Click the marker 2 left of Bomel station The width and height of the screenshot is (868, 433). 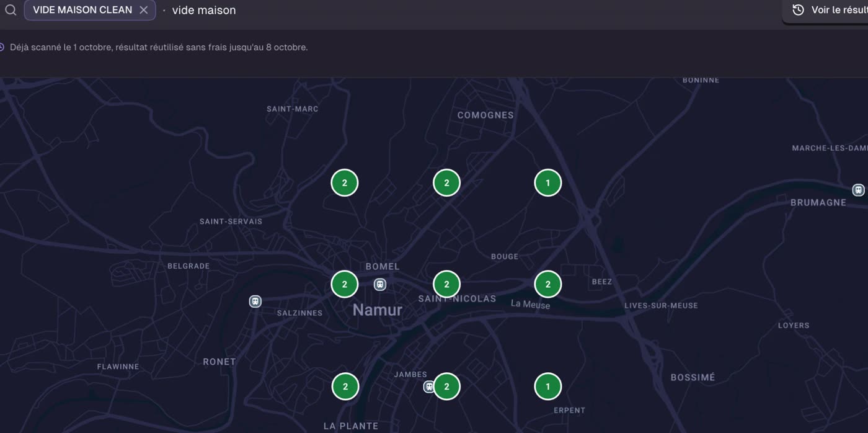pyautogui.click(x=345, y=284)
